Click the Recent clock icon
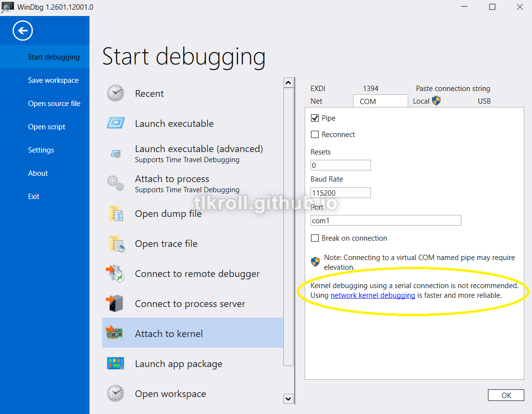Image resolution: width=532 pixels, height=414 pixels. tap(116, 93)
